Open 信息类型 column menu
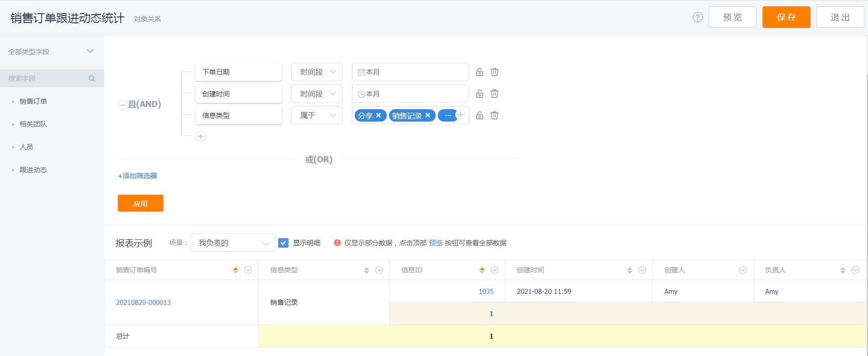868x356 pixels. click(379, 270)
